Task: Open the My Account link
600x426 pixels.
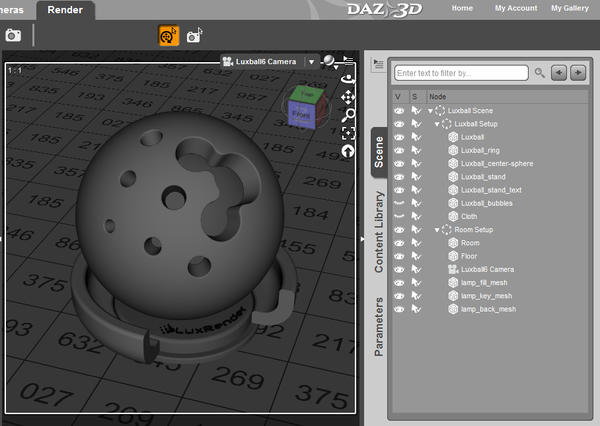Action: coord(516,8)
